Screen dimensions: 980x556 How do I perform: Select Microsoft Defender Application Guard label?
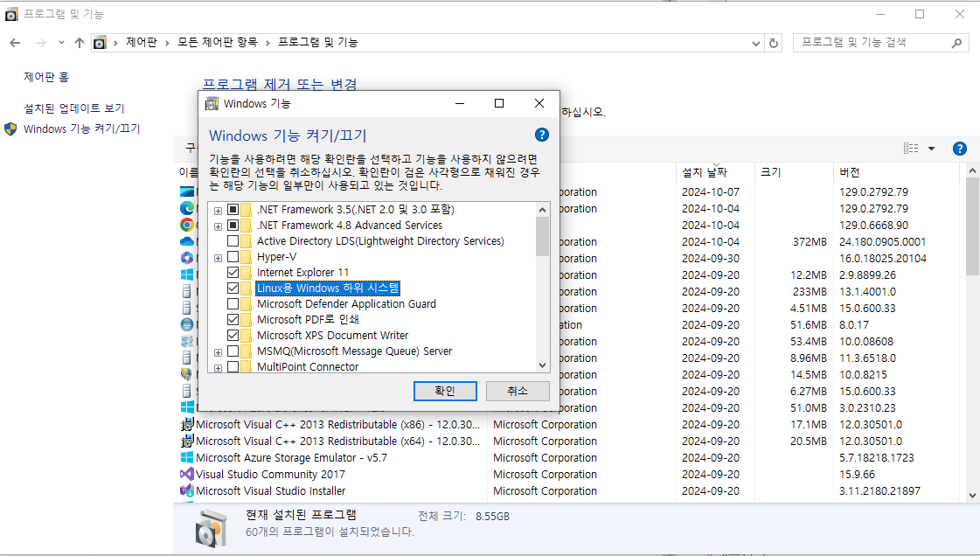346,304
